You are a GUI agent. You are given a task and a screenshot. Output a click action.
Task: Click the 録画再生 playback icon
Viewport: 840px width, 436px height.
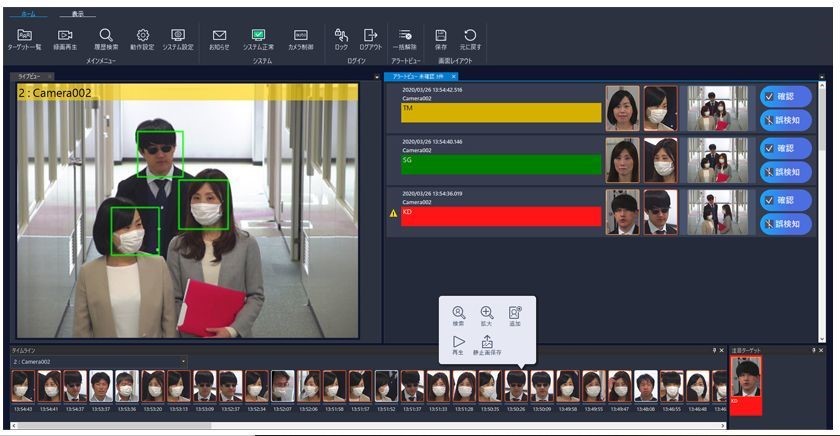pyautogui.click(x=65, y=39)
